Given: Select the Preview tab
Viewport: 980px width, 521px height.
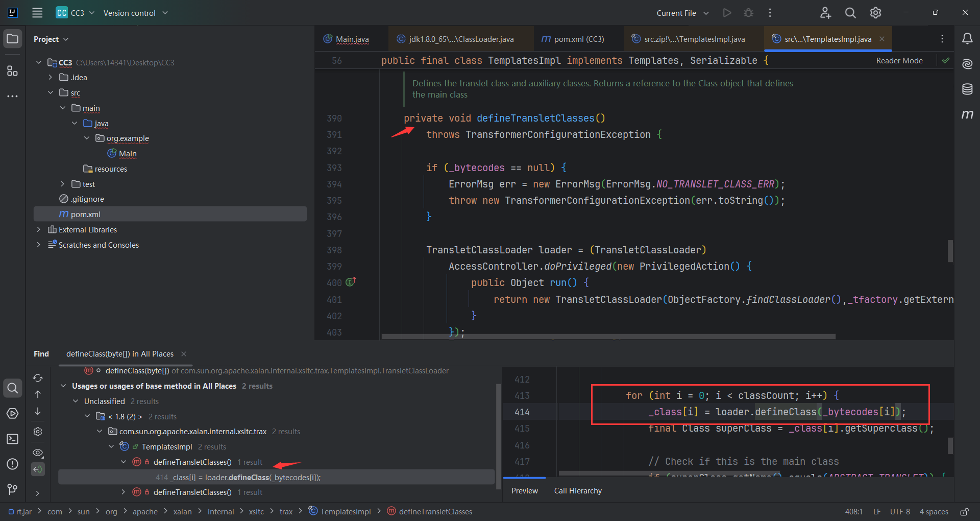Looking at the screenshot, I should [525, 491].
